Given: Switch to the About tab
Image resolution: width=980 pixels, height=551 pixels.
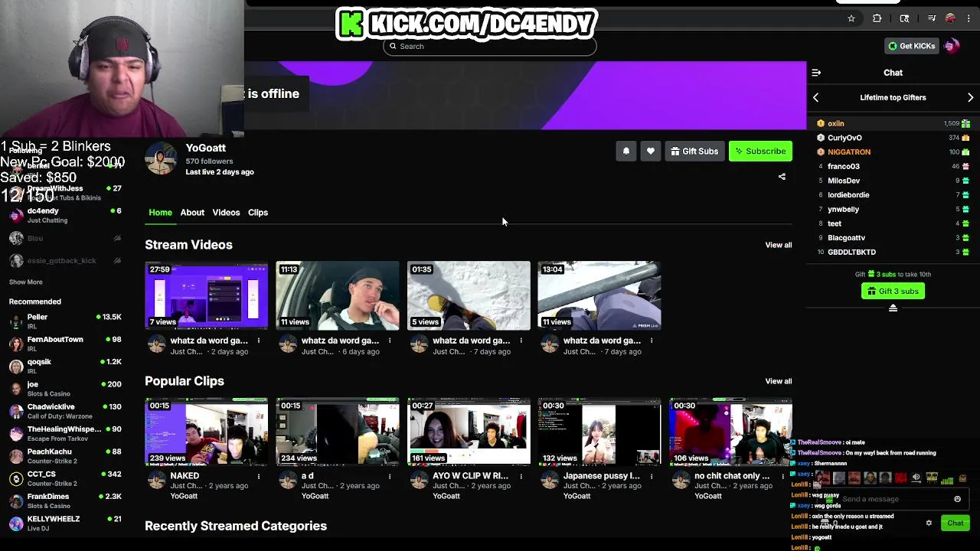Looking at the screenshot, I should click(x=192, y=213).
